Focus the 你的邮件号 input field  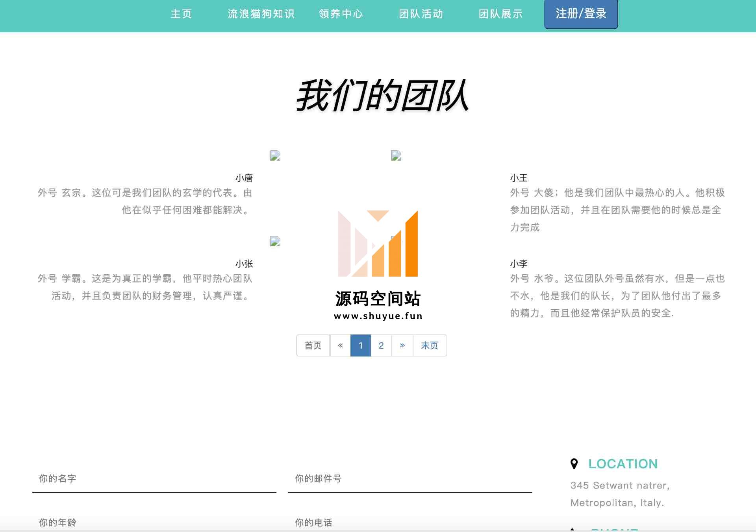click(x=410, y=479)
